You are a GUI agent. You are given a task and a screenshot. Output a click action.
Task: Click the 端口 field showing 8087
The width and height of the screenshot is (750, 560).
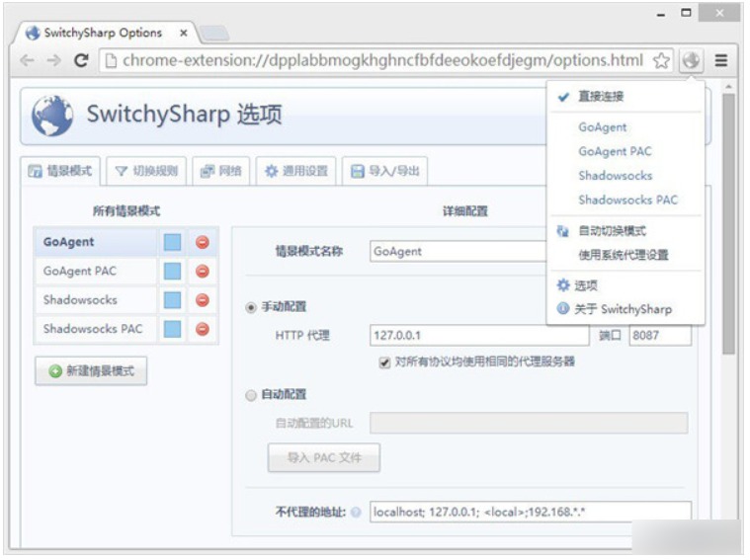[x=660, y=335]
